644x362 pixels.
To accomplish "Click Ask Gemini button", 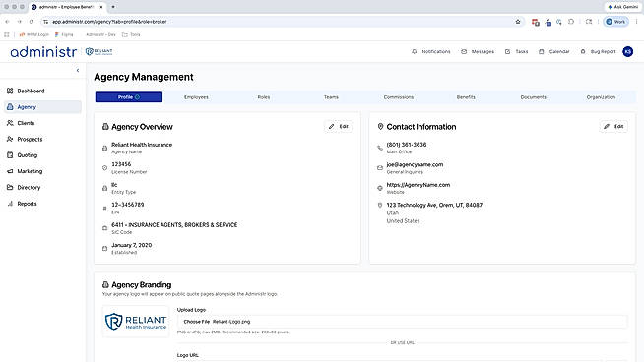I will (623, 7).
